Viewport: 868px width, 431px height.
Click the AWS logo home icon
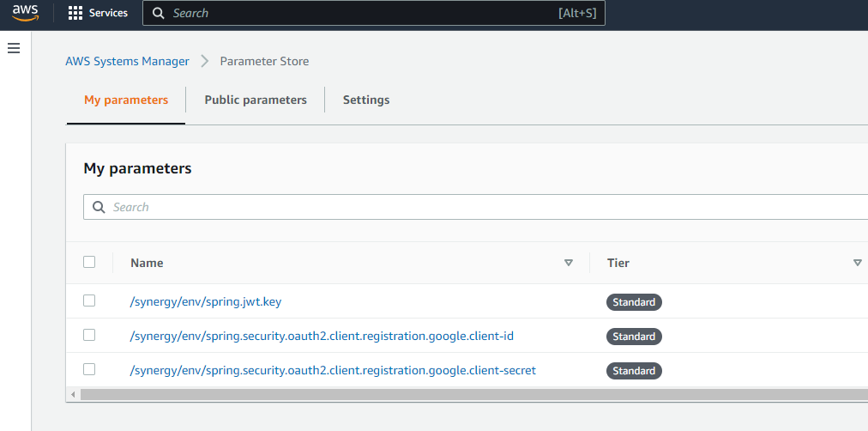26,12
